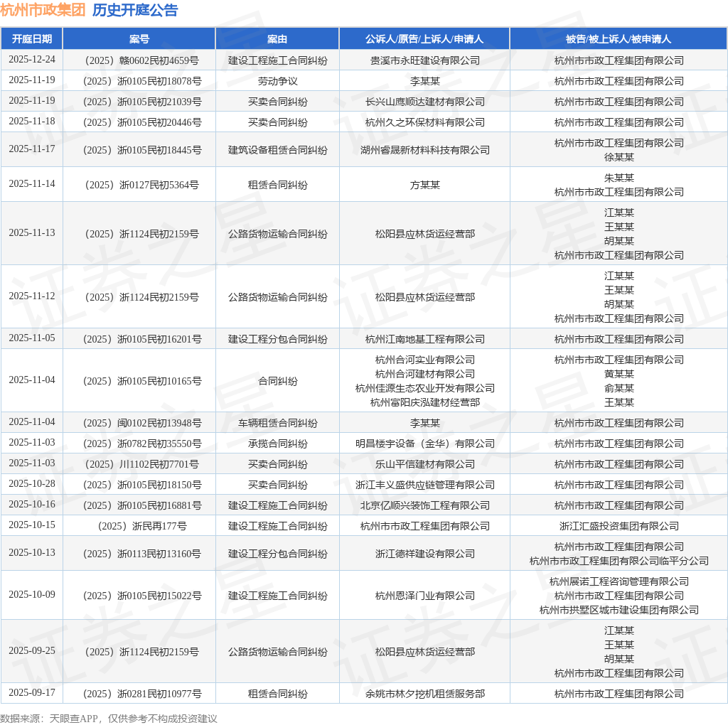This screenshot has height=725, width=728.
Task: Click the 建筑设备租赁合同纠纷 cell
Action: (278, 150)
